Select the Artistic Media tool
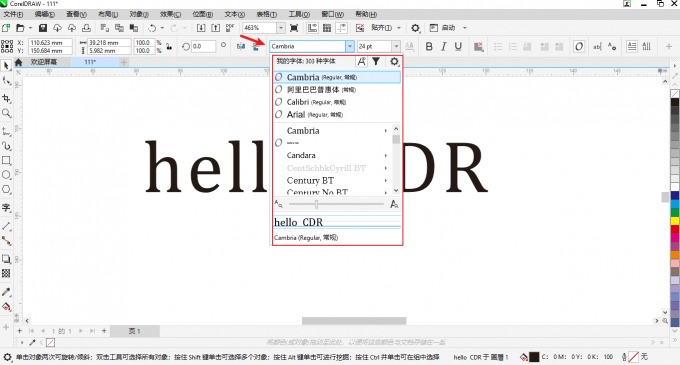The width and height of the screenshot is (680, 365). tap(6, 146)
